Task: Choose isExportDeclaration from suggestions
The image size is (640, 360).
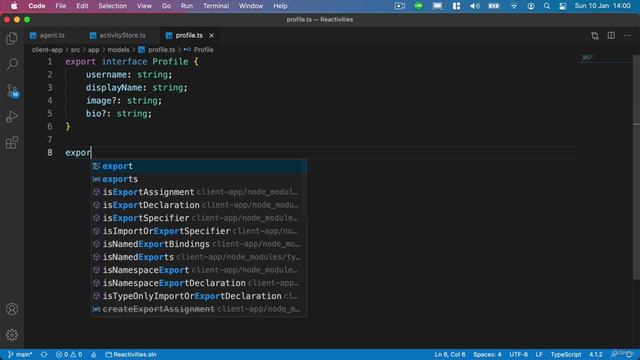Action: pyautogui.click(x=199, y=205)
